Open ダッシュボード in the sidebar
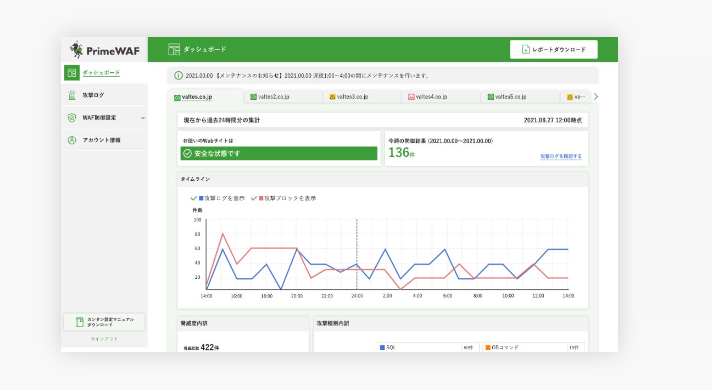Image resolution: width=712 pixels, height=390 pixels. (104, 73)
